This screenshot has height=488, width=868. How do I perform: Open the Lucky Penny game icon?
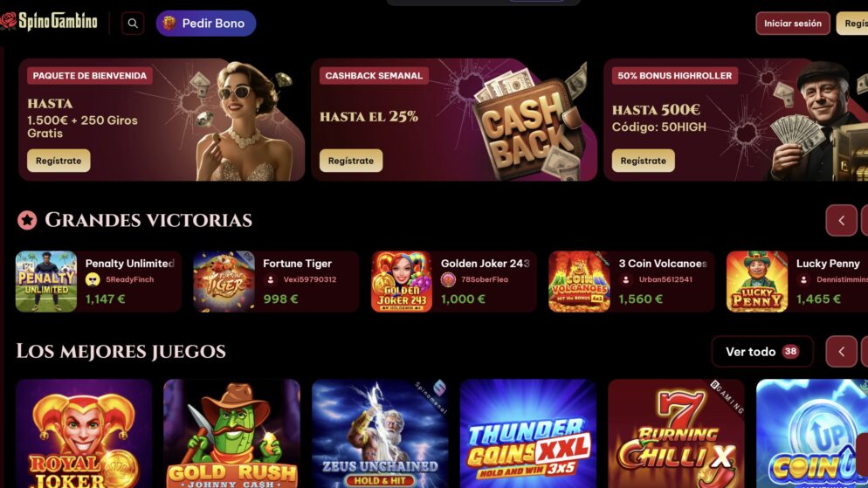[x=757, y=282]
